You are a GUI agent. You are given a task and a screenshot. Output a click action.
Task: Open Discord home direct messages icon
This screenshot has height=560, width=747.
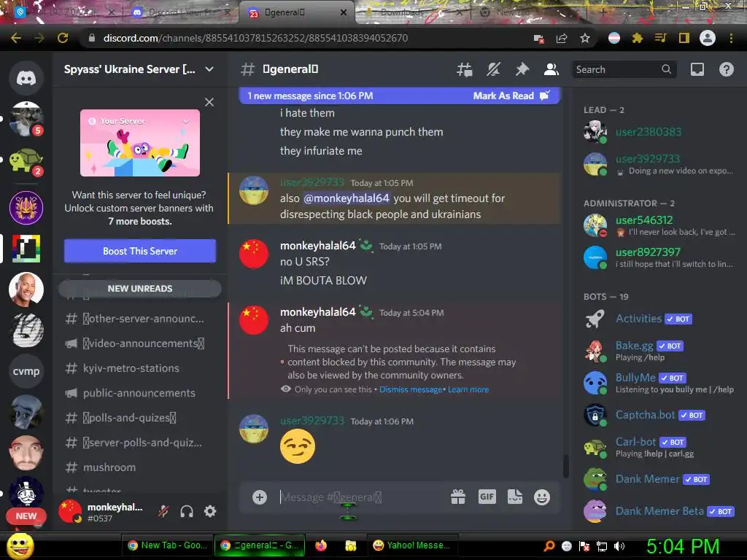26,77
